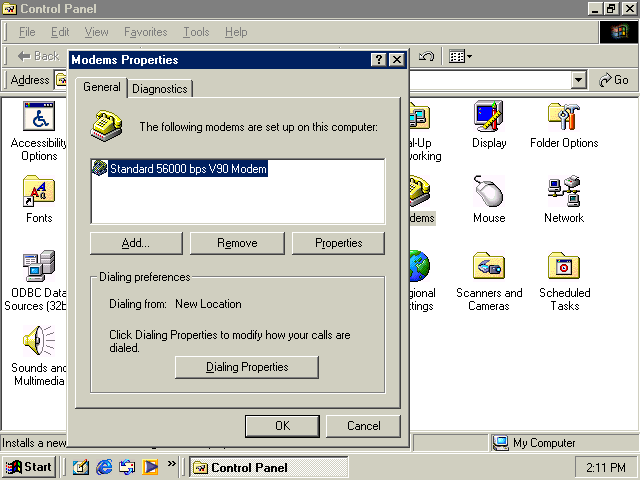This screenshot has height=480, width=640.
Task: Click the Add... button
Action: pos(136,243)
